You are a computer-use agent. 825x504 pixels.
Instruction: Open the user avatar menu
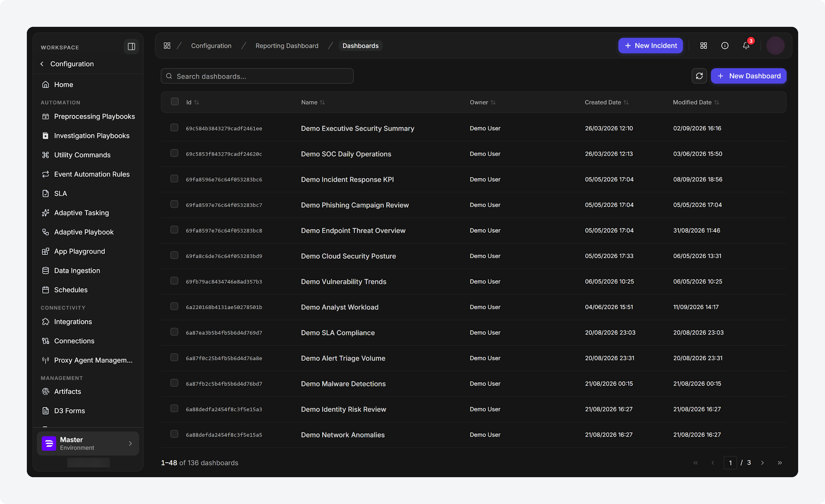tap(775, 45)
